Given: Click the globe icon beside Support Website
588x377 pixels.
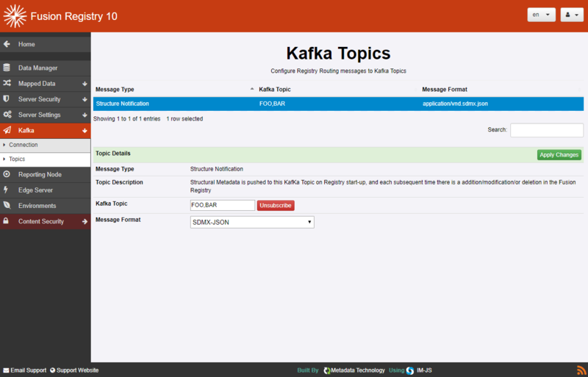Looking at the screenshot, I should pos(52,370).
